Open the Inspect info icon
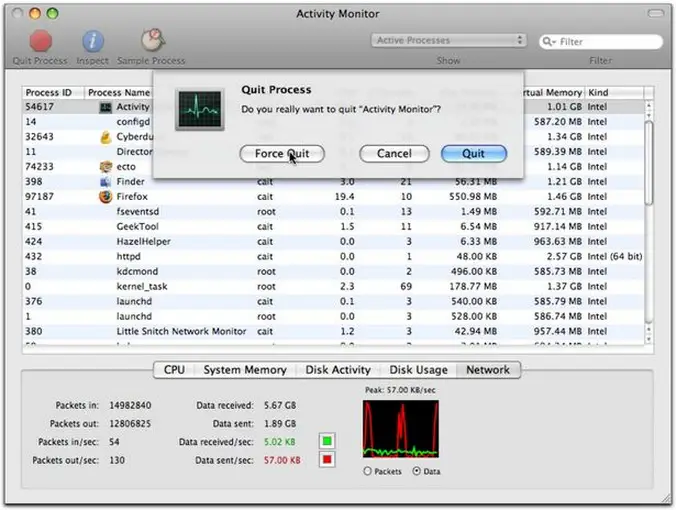676x510 pixels. tap(93, 41)
